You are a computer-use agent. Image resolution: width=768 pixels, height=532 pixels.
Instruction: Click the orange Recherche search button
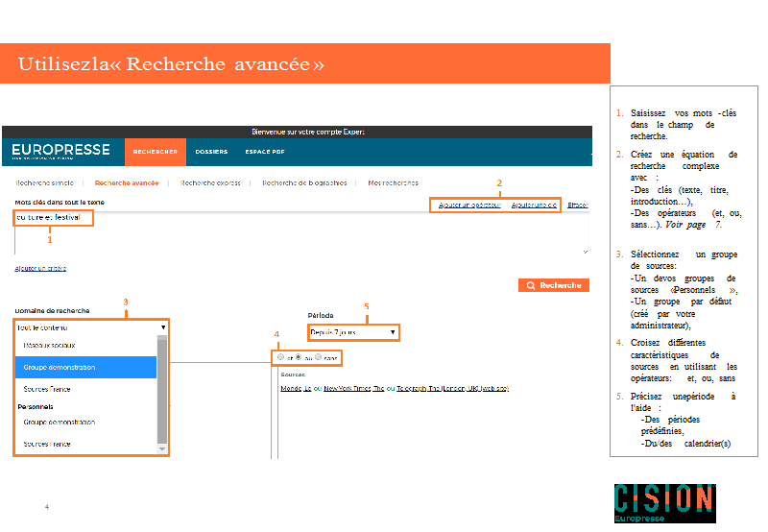tap(554, 285)
